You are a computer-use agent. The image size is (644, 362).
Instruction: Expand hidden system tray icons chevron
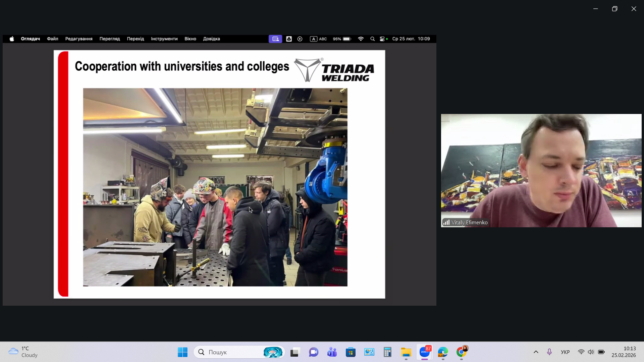click(x=536, y=352)
